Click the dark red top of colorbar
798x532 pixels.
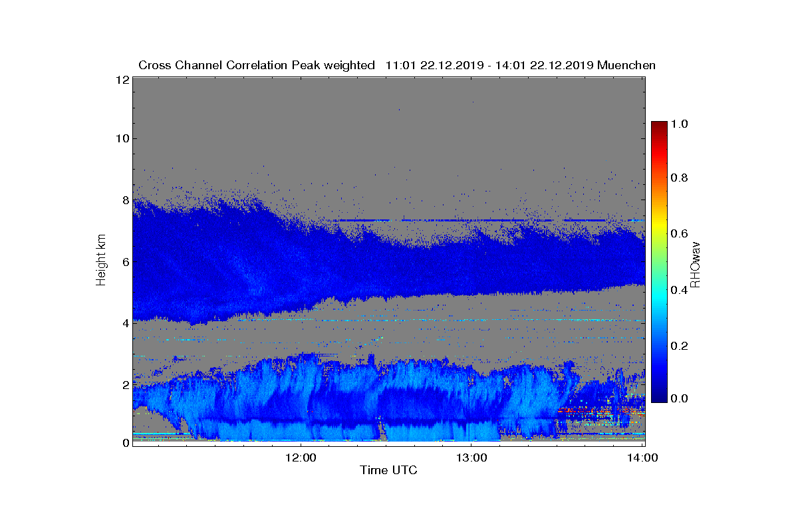click(x=659, y=126)
